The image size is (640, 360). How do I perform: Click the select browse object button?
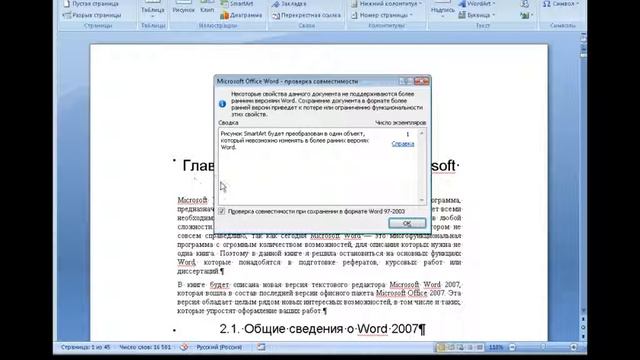coord(583,327)
